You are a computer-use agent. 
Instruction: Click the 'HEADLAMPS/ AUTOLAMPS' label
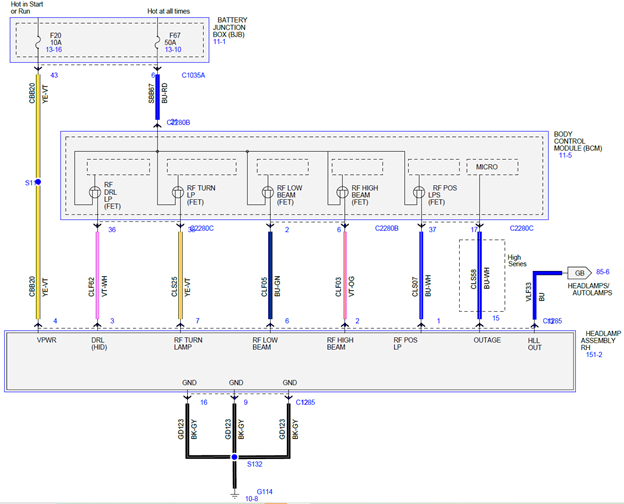click(x=589, y=289)
